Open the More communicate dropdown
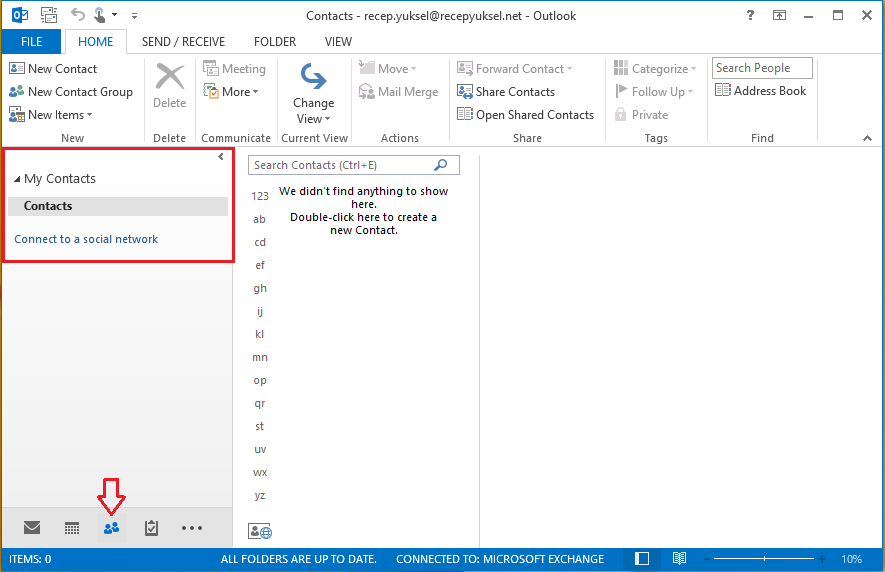This screenshot has width=885, height=572. (231, 92)
